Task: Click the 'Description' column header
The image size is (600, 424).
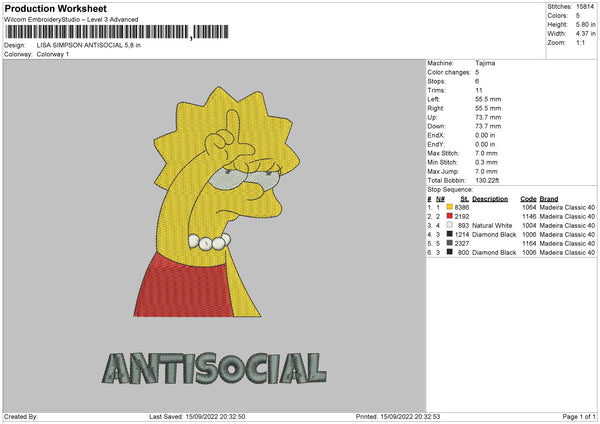Action: tap(490, 199)
